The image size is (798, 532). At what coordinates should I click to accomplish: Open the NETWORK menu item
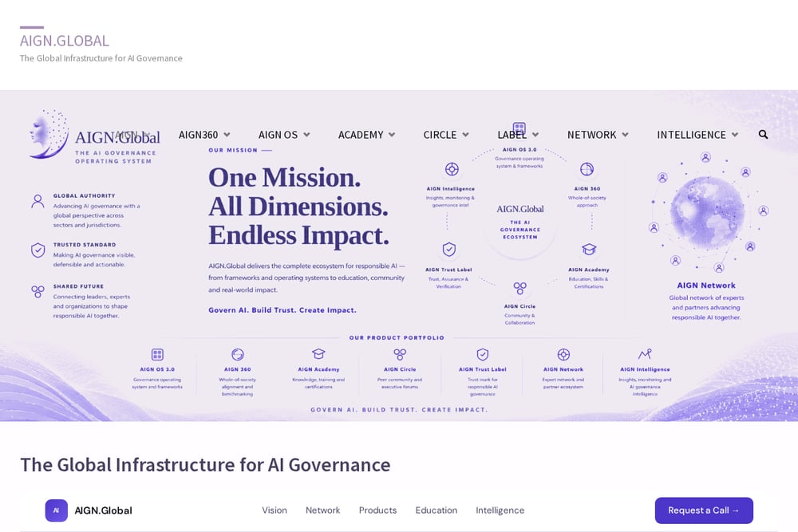coord(591,135)
